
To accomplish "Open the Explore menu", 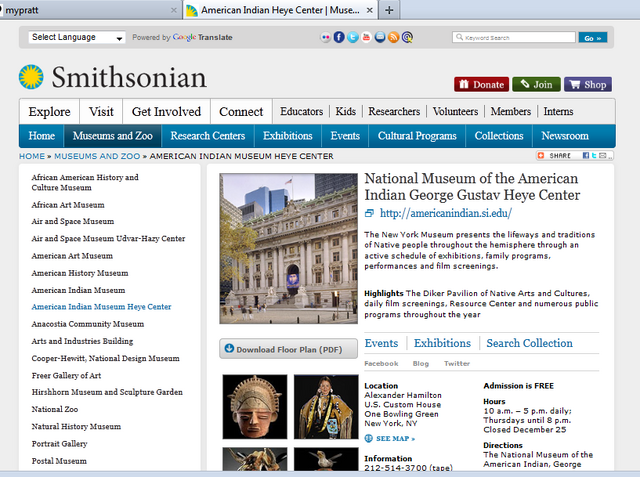I will [x=49, y=111].
